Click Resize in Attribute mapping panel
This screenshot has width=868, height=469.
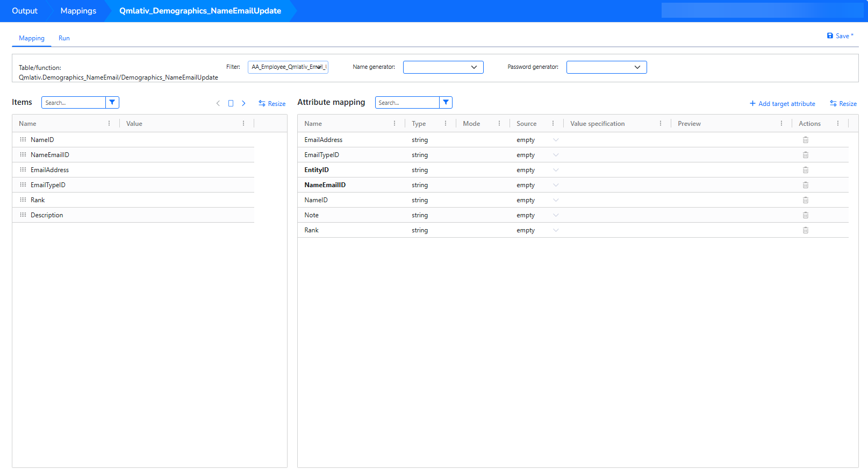pos(843,104)
